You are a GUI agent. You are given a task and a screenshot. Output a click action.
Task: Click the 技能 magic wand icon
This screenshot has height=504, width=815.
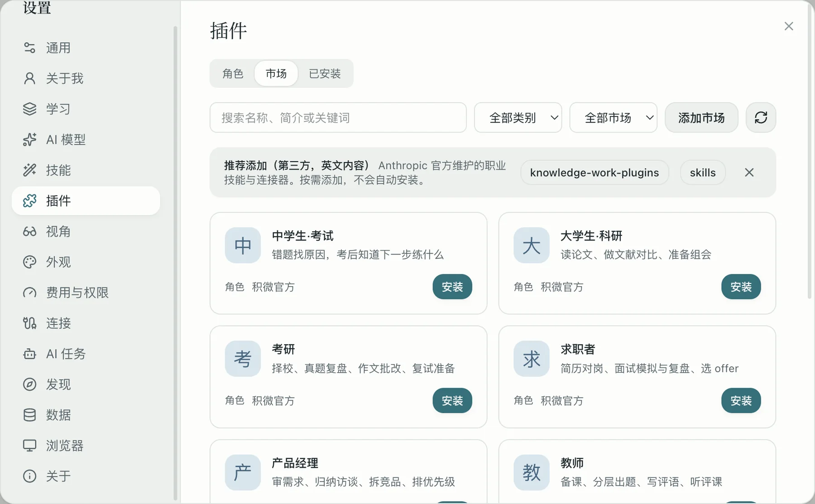tap(29, 170)
